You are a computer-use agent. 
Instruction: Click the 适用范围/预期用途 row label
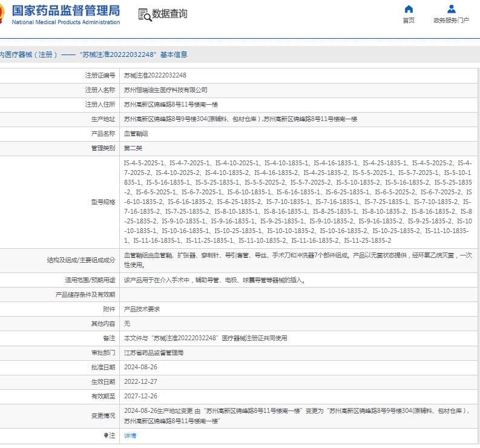(90, 280)
